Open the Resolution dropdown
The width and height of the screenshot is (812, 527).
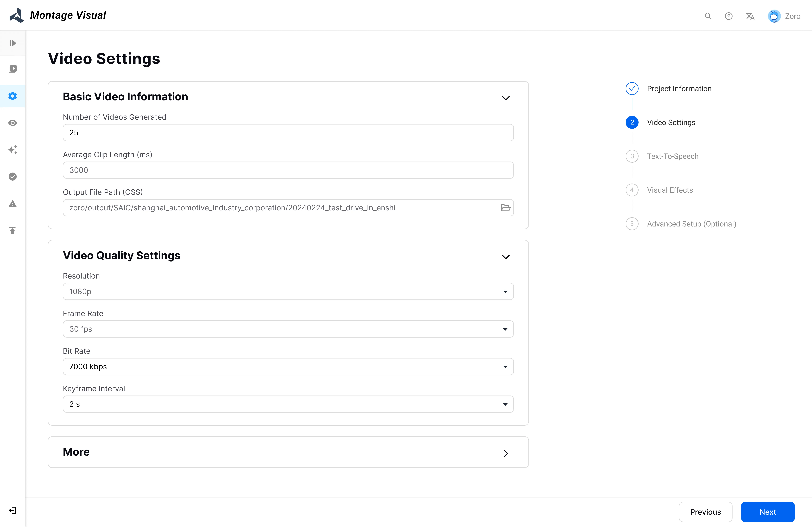pyautogui.click(x=288, y=291)
